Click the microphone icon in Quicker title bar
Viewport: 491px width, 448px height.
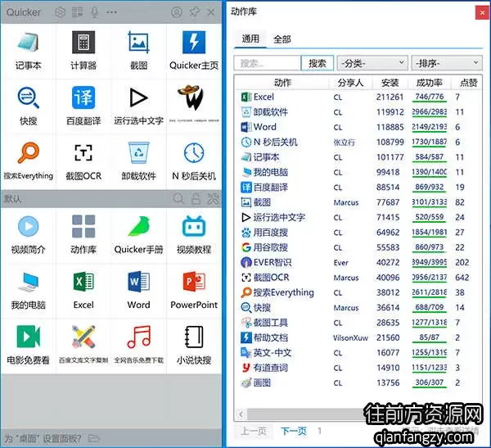tap(94, 12)
